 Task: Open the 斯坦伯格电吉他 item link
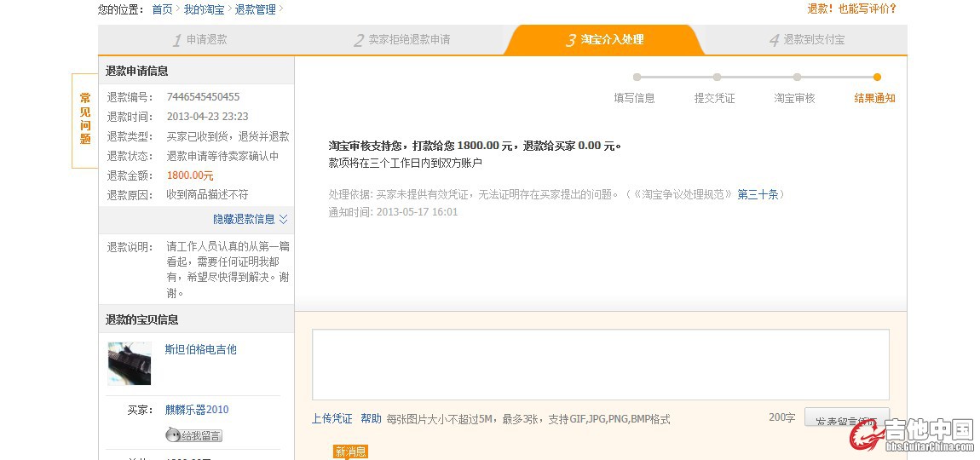pyautogui.click(x=200, y=349)
